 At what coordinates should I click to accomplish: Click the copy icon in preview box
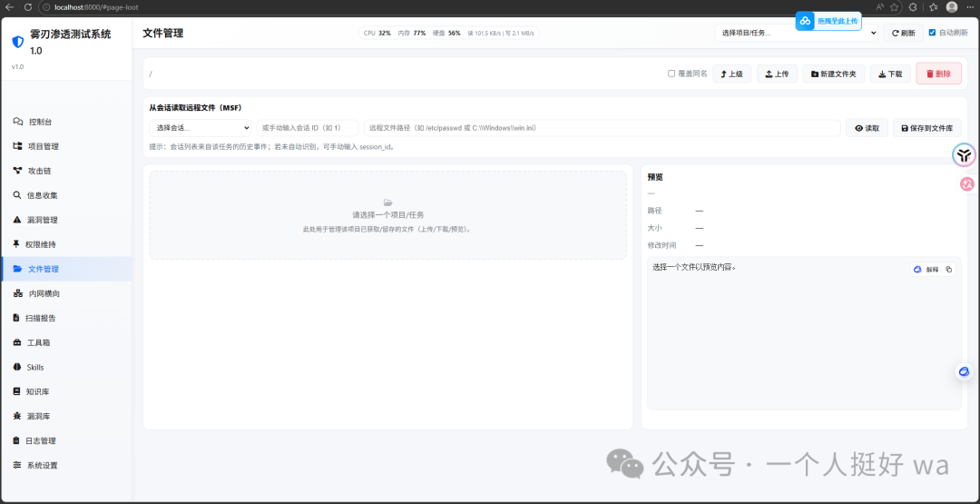[x=949, y=270]
